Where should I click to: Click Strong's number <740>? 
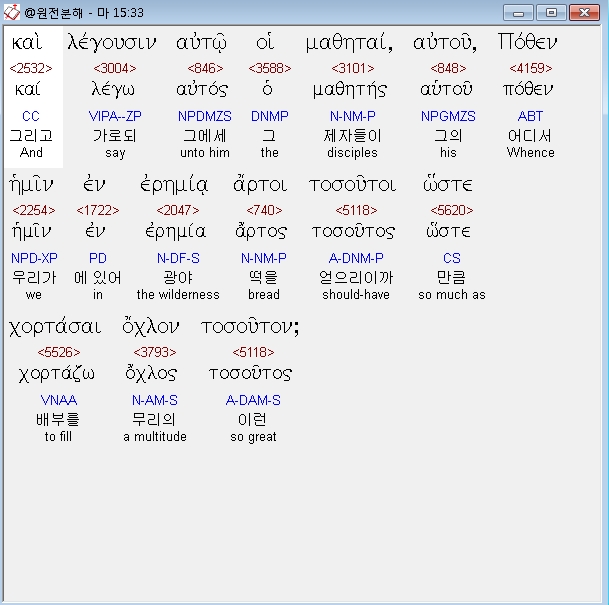point(264,210)
